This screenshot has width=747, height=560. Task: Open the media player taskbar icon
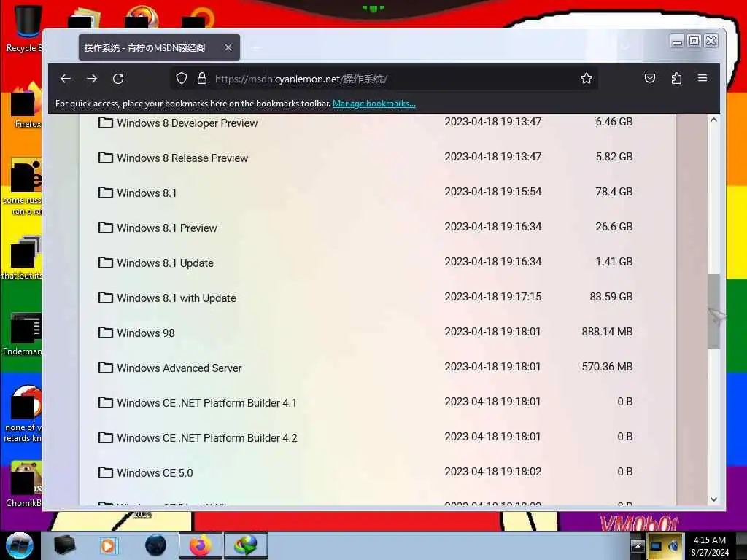point(108,545)
